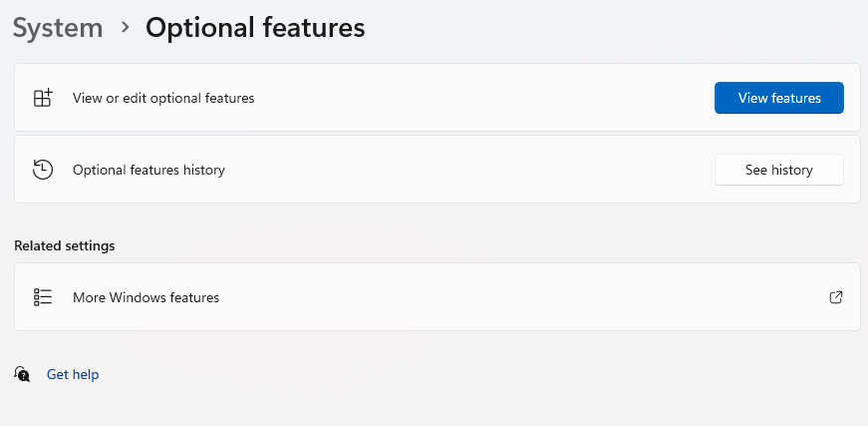Click the breadcrumb chevron after System
Image resolution: width=868 pixels, height=426 pixels.
click(125, 28)
